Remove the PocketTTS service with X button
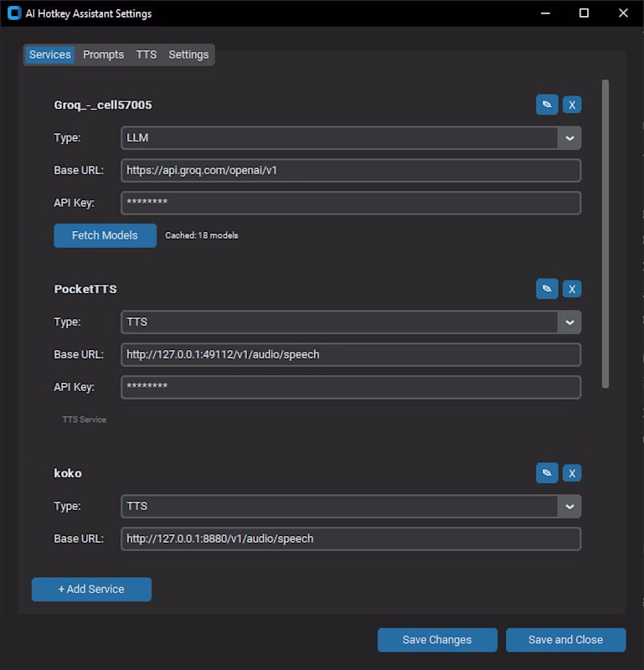The image size is (644, 670). point(572,289)
